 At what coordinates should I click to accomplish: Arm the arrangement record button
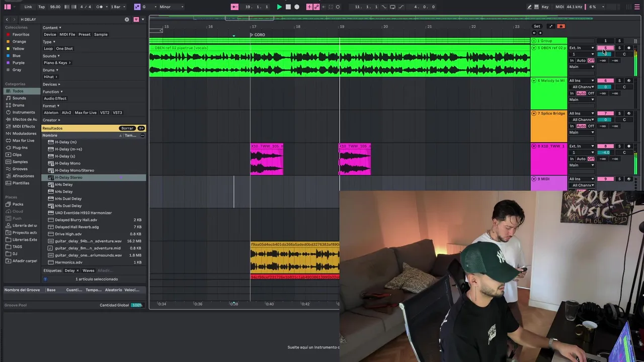pos(296,7)
